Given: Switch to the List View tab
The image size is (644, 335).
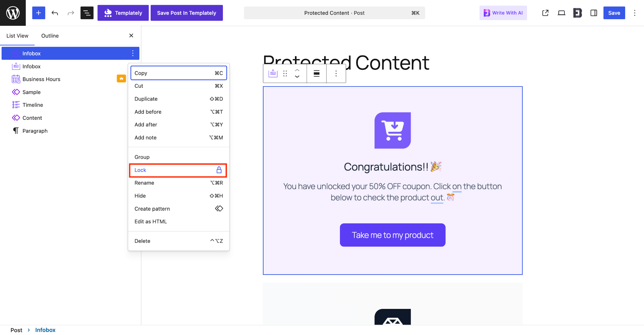Looking at the screenshot, I should coord(17,36).
